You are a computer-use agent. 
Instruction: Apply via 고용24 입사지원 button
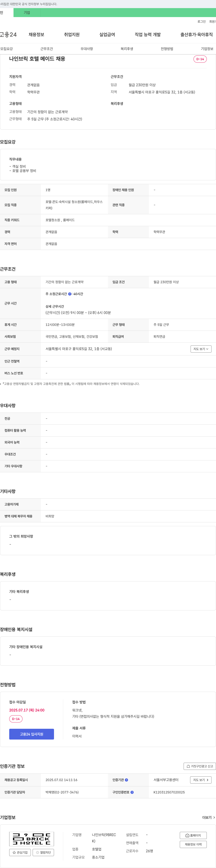point(31,734)
